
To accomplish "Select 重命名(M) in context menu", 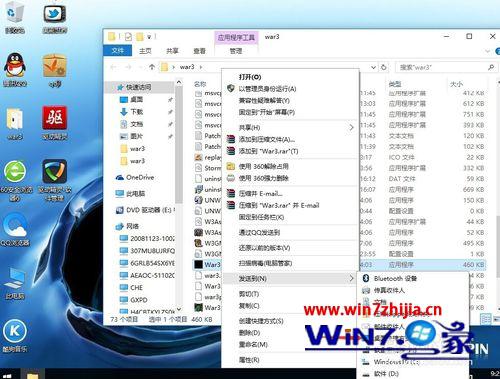I will [253, 344].
